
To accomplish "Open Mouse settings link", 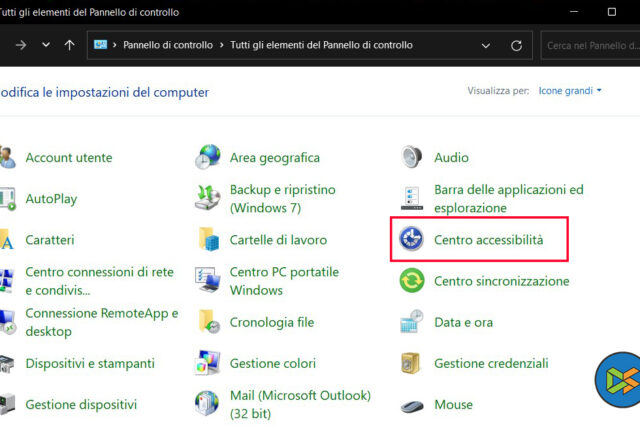I will tap(453, 405).
